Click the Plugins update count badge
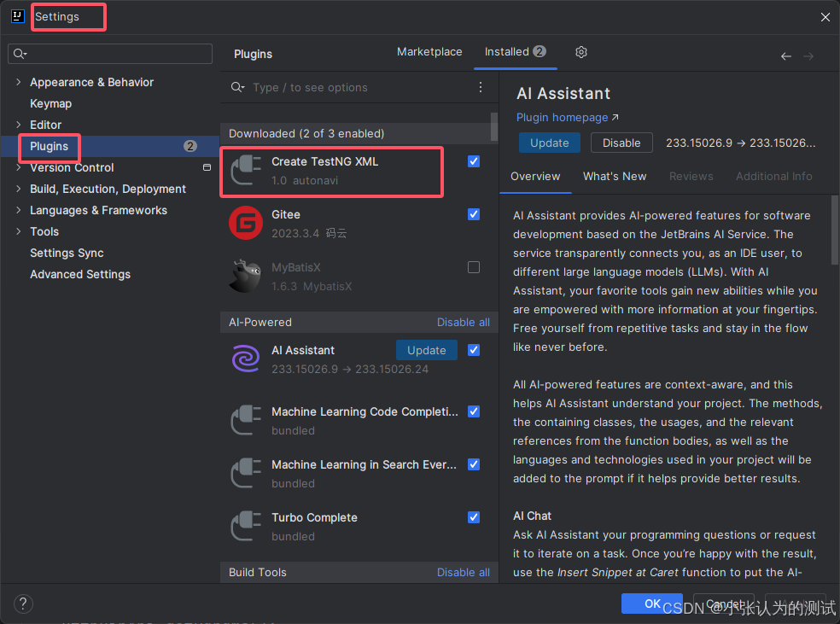Viewport: 840px width, 624px height. (x=190, y=146)
